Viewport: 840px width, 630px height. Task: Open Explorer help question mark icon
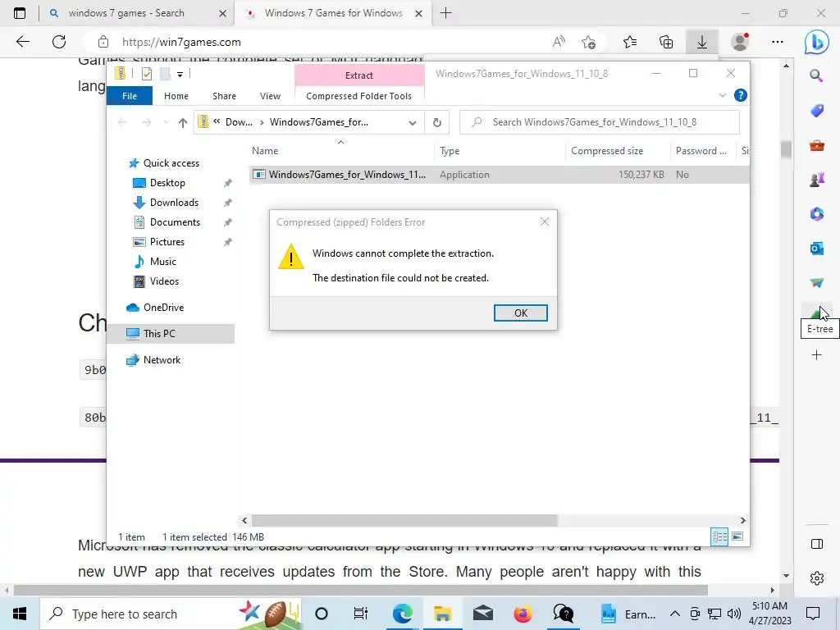[741, 95]
